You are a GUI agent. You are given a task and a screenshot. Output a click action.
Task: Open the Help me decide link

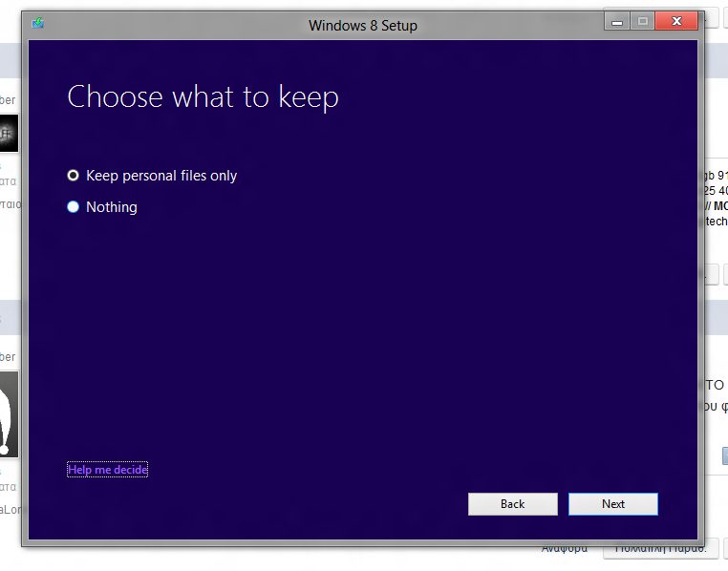click(108, 470)
